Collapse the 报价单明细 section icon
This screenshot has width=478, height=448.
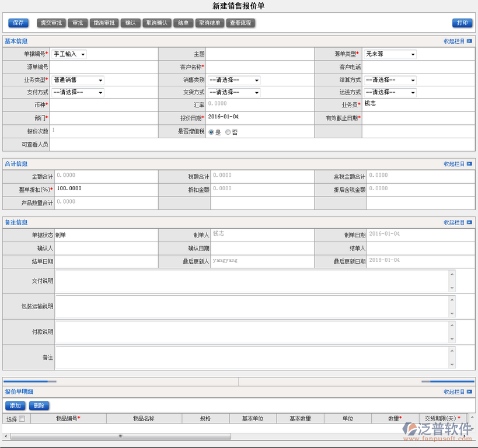click(469, 392)
